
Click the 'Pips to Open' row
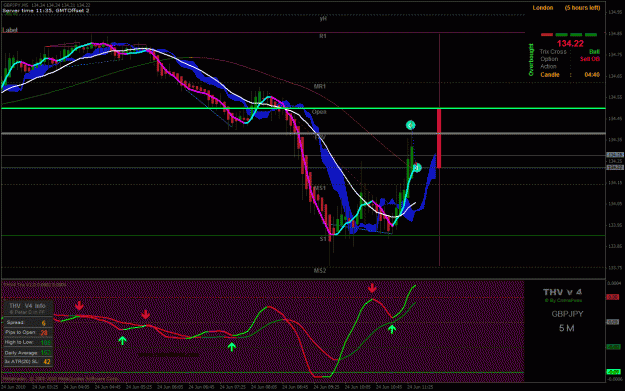(x=27, y=332)
